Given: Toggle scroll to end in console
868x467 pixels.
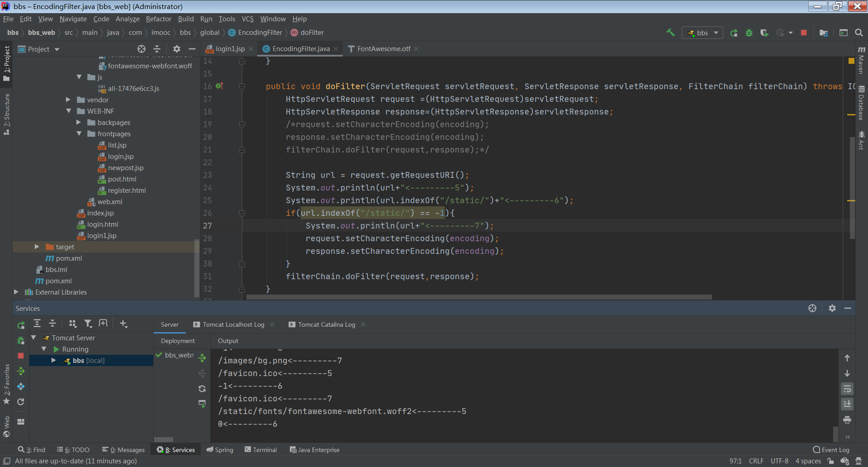Looking at the screenshot, I should tap(847, 404).
